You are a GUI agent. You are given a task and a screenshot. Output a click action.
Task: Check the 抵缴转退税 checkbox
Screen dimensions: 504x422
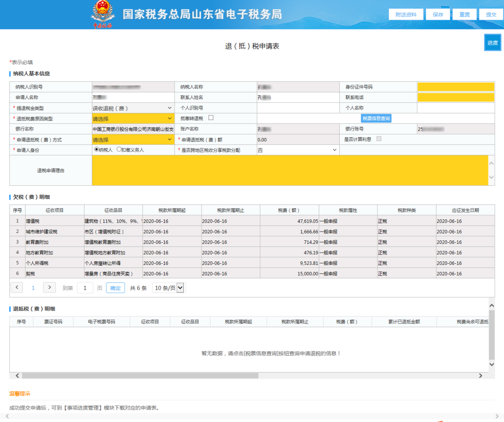click(x=211, y=118)
